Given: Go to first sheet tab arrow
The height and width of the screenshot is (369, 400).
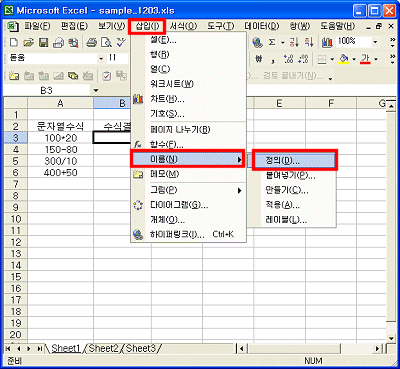Looking at the screenshot, I should [x=8, y=349].
